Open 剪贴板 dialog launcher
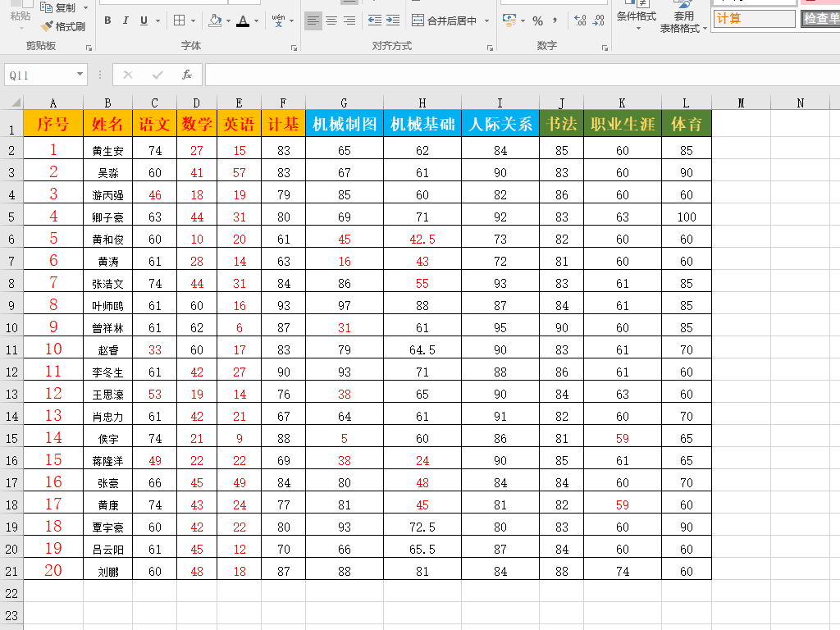 [89, 48]
